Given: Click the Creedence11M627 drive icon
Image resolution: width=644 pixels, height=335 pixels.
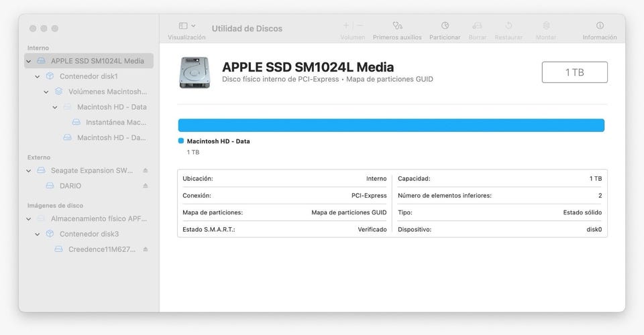Looking at the screenshot, I should click(59, 249).
